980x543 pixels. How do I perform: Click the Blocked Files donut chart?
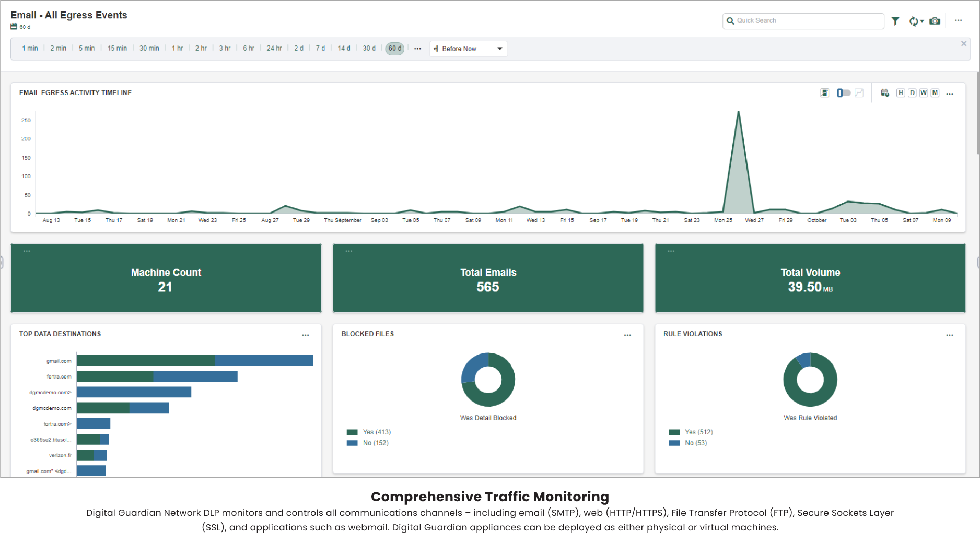pyautogui.click(x=488, y=380)
